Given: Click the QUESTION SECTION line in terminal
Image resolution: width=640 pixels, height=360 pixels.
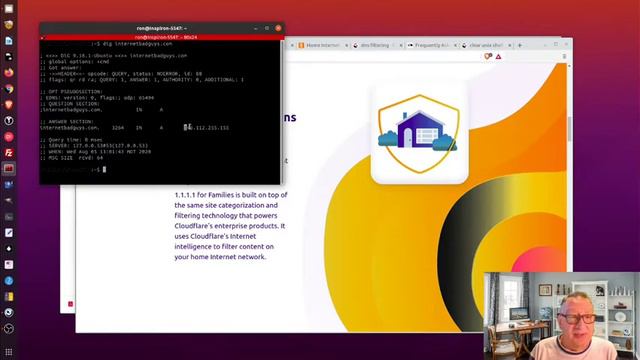Looking at the screenshot, I should point(70,104).
